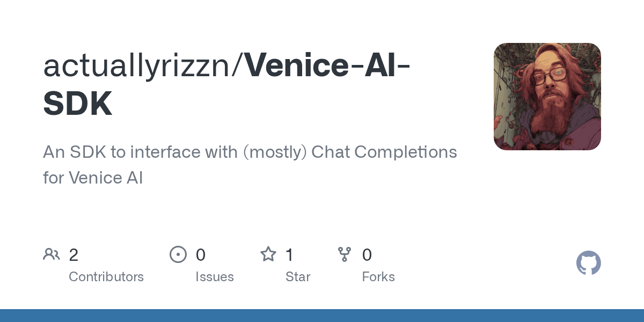This screenshot has height=322, width=644.
Task: Click the description line mentioning Chat Completions
Action: [250, 152]
